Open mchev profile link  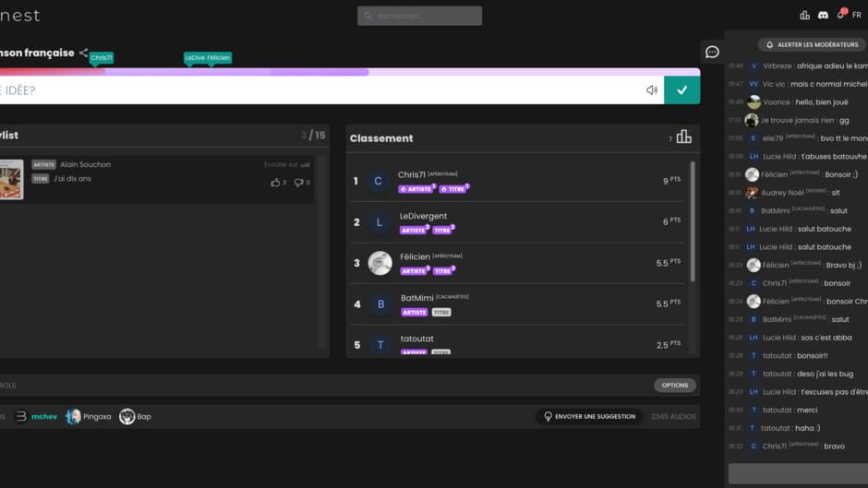click(x=37, y=417)
